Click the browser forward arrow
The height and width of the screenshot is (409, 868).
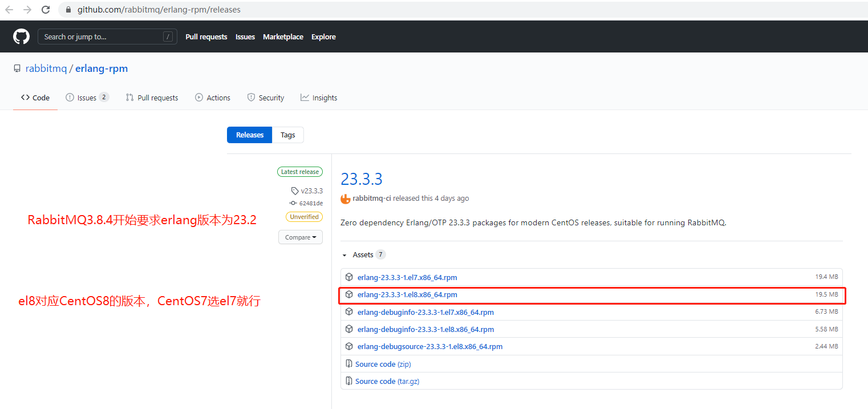(27, 10)
